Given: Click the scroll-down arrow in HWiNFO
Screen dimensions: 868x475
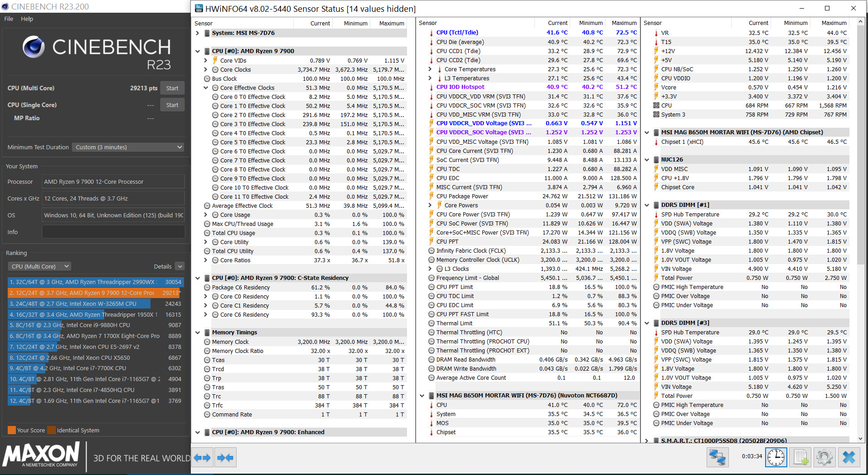Looking at the screenshot, I should (860, 439).
